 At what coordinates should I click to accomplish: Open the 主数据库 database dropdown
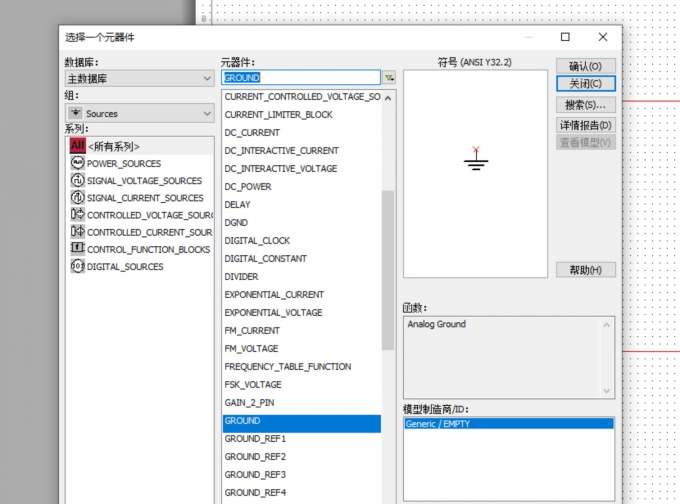(140, 79)
